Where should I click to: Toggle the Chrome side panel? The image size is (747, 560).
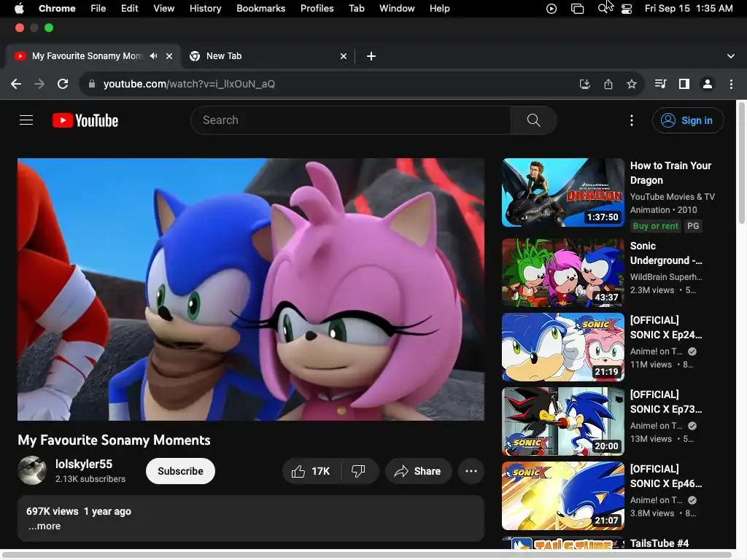tap(684, 84)
